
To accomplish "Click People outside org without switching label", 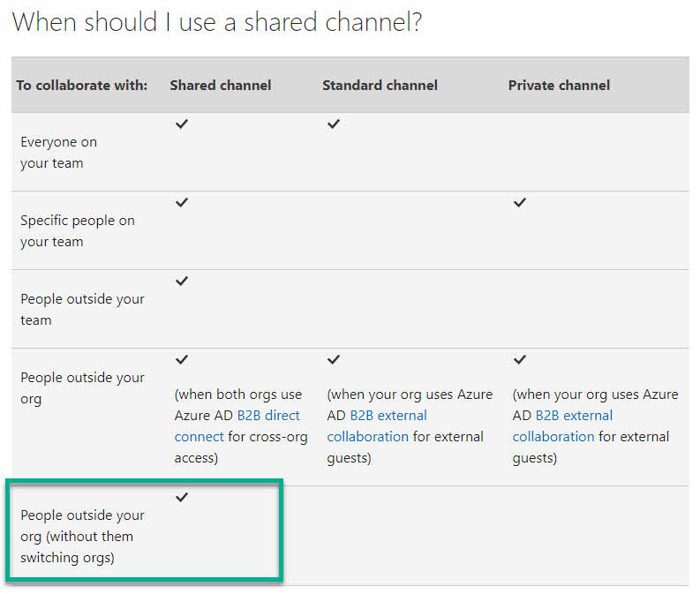I will (x=82, y=537).
